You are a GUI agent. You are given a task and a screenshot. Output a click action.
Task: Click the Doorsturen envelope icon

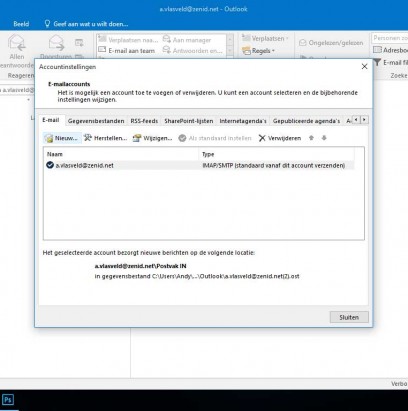pos(56,42)
